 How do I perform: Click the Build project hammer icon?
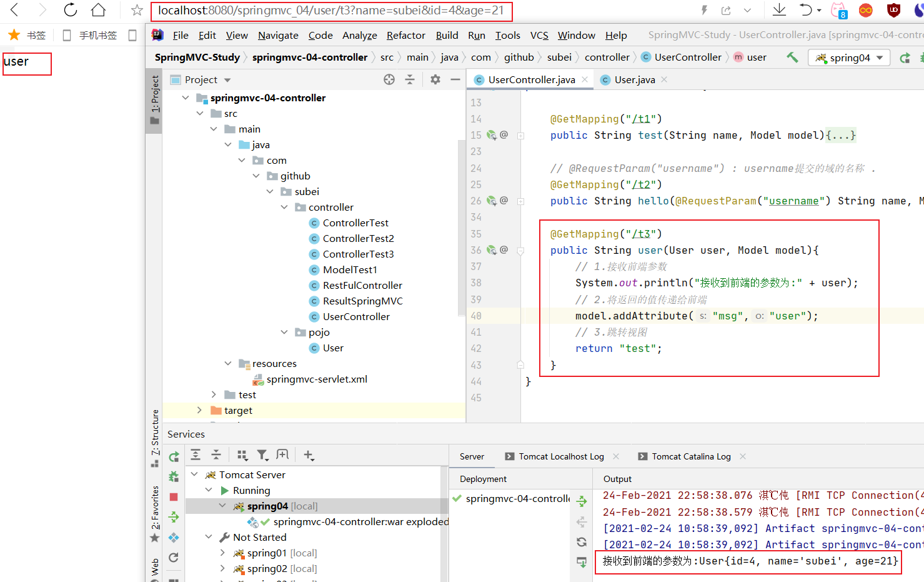click(x=792, y=58)
